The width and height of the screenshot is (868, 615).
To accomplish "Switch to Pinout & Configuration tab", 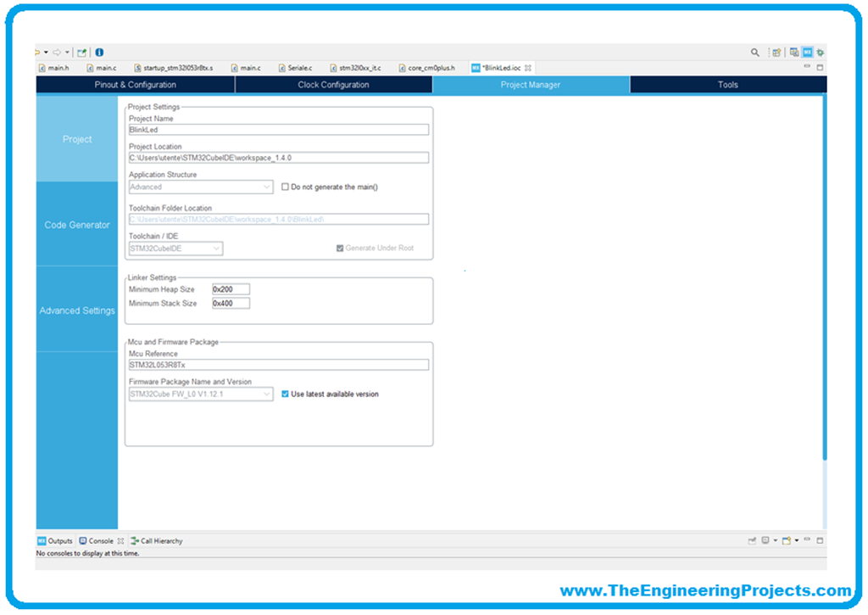I will pyautogui.click(x=135, y=85).
